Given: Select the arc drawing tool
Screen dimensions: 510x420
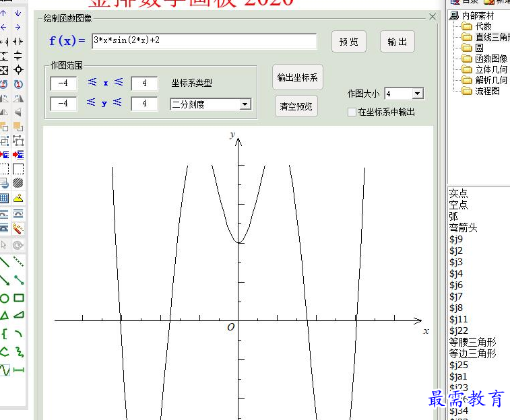Looking at the screenshot, I should 19,334.
